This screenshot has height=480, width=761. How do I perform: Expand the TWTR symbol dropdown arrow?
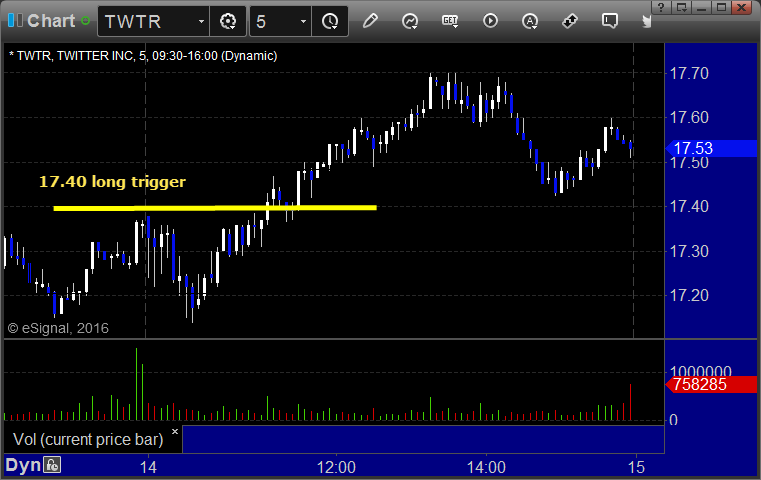pyautogui.click(x=201, y=21)
